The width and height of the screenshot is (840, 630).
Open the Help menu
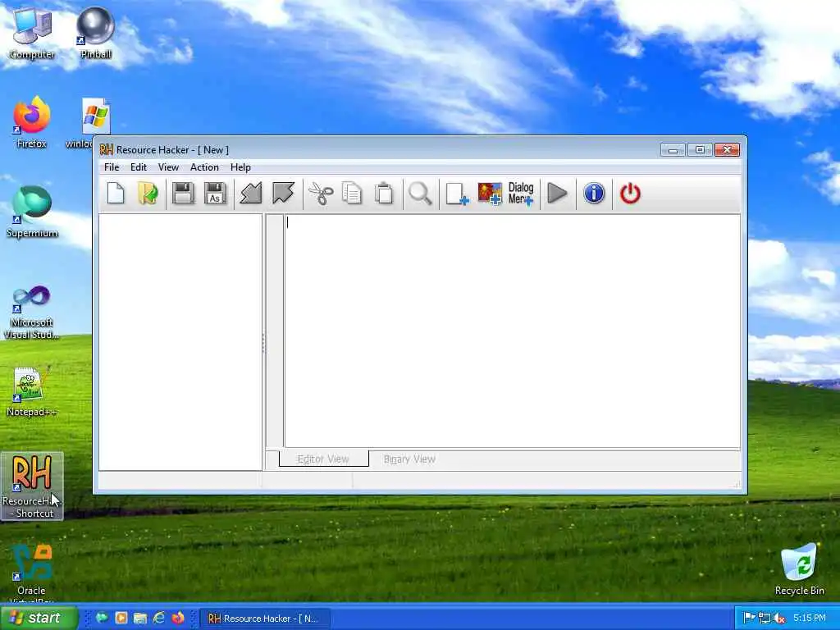tap(240, 167)
